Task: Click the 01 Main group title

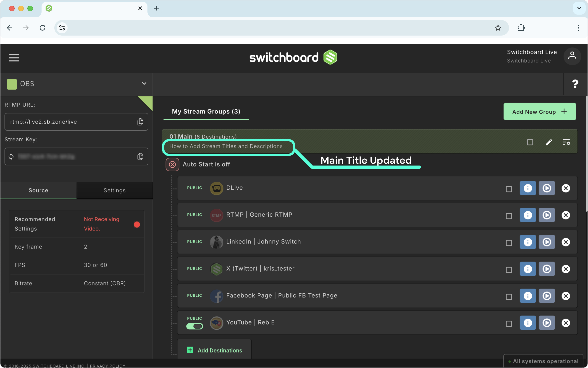Action: pyautogui.click(x=181, y=137)
